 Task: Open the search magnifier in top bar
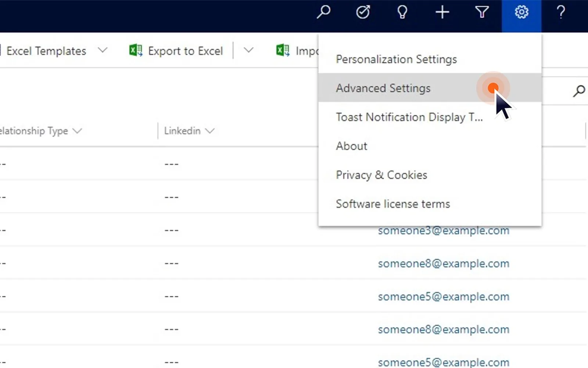323,12
